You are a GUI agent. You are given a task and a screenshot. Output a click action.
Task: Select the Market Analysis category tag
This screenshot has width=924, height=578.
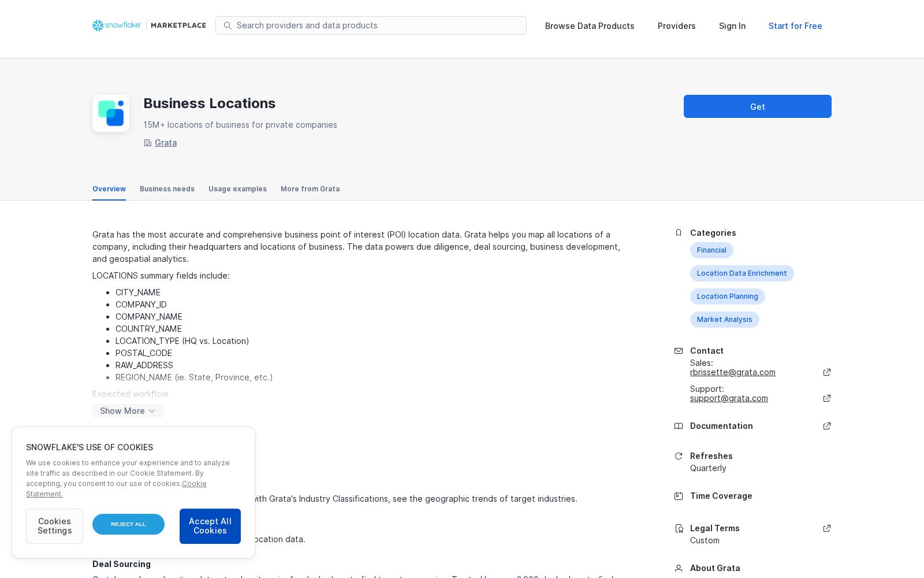pos(725,320)
